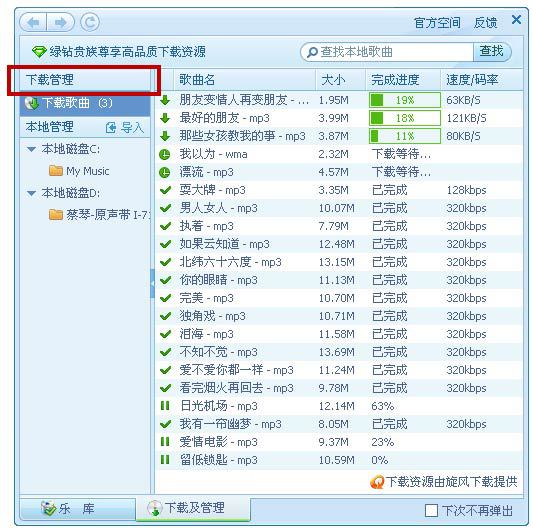Click the completed checkmark beside 完美
The image size is (533, 531).
[166, 298]
